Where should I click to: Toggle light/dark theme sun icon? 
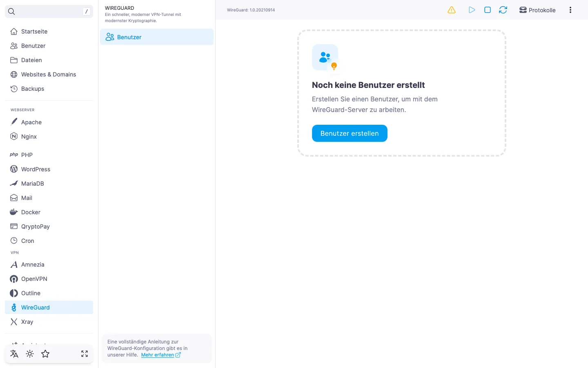click(30, 354)
